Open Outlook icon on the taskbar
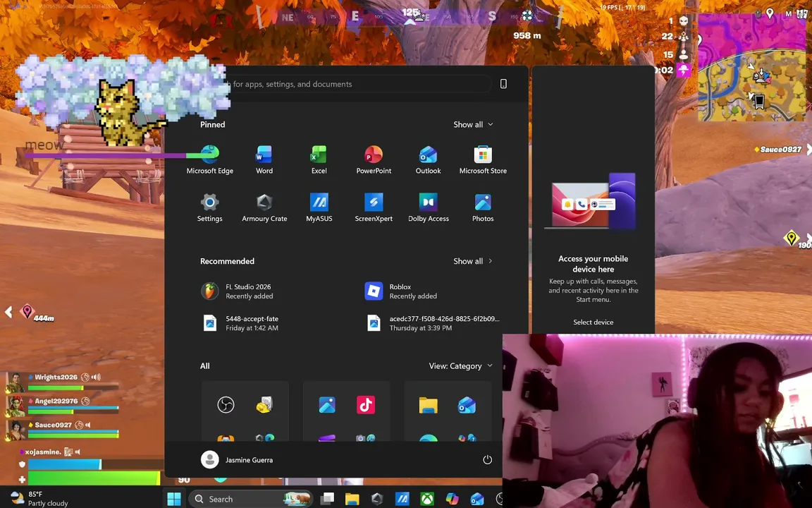This screenshot has width=812, height=508. pyautogui.click(x=477, y=499)
